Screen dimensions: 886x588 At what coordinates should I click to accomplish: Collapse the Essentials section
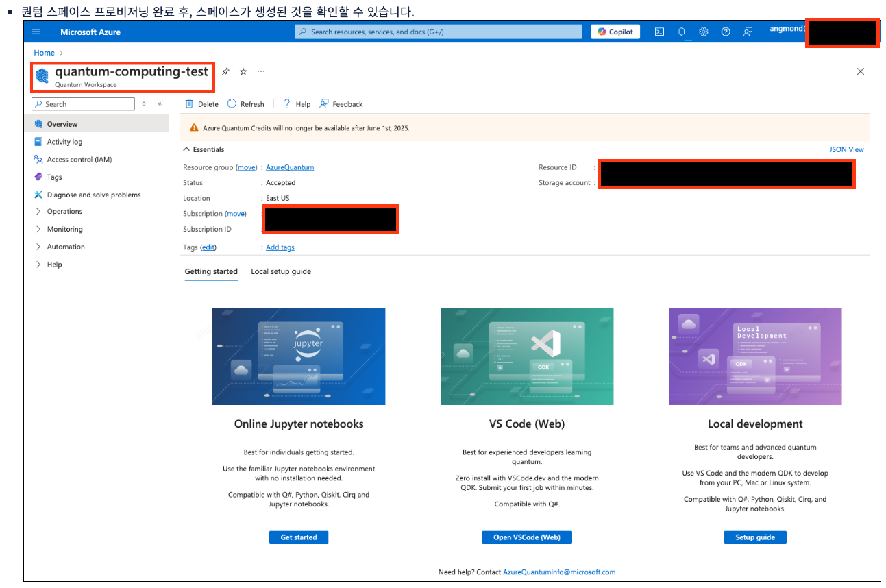coord(204,149)
